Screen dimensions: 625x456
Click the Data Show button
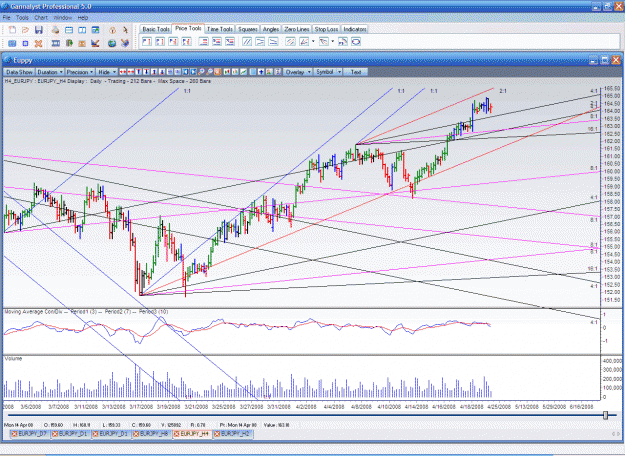click(x=19, y=72)
